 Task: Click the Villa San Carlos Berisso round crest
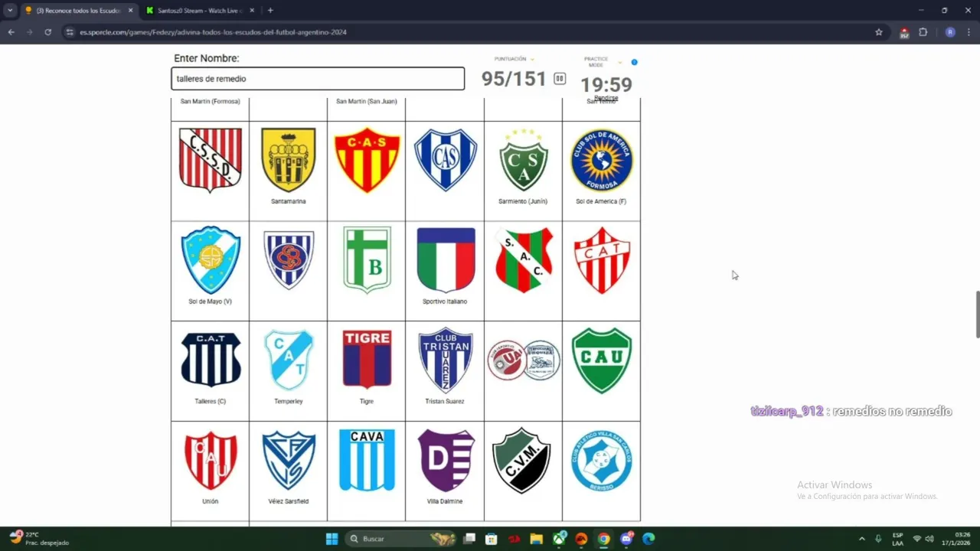pyautogui.click(x=602, y=460)
